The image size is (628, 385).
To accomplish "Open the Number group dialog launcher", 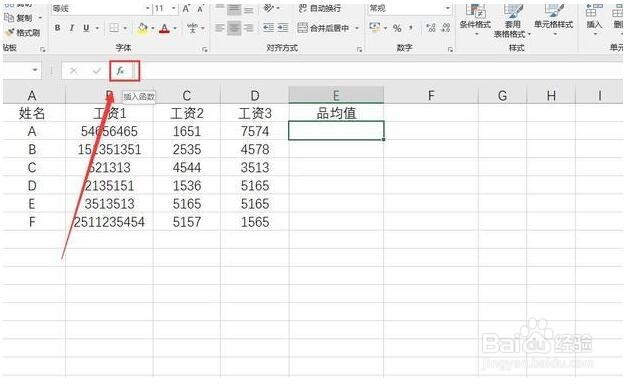I will [451, 50].
